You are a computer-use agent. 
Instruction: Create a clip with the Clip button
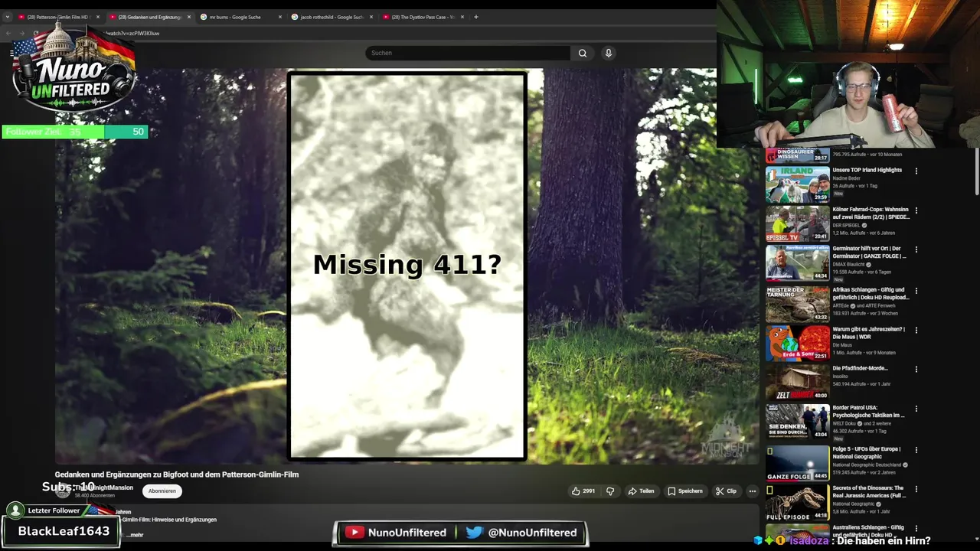[727, 491]
